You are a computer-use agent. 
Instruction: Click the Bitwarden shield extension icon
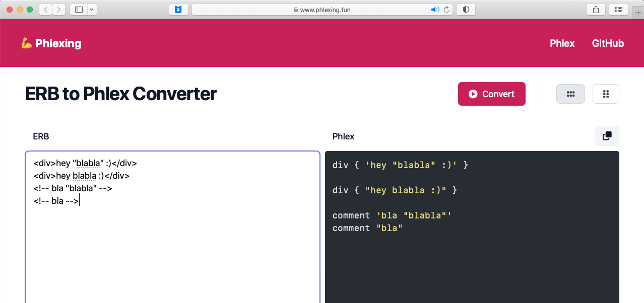coord(178,10)
